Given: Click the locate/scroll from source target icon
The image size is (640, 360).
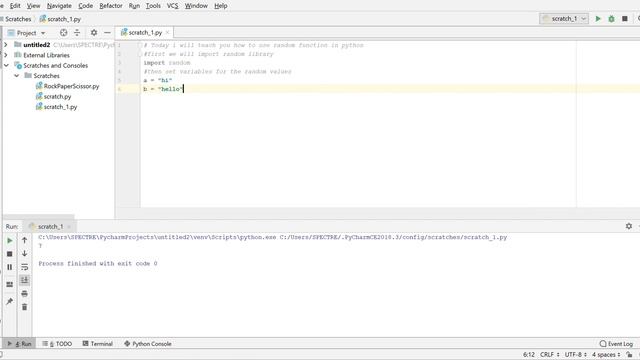Looking at the screenshot, I should pos(63,33).
